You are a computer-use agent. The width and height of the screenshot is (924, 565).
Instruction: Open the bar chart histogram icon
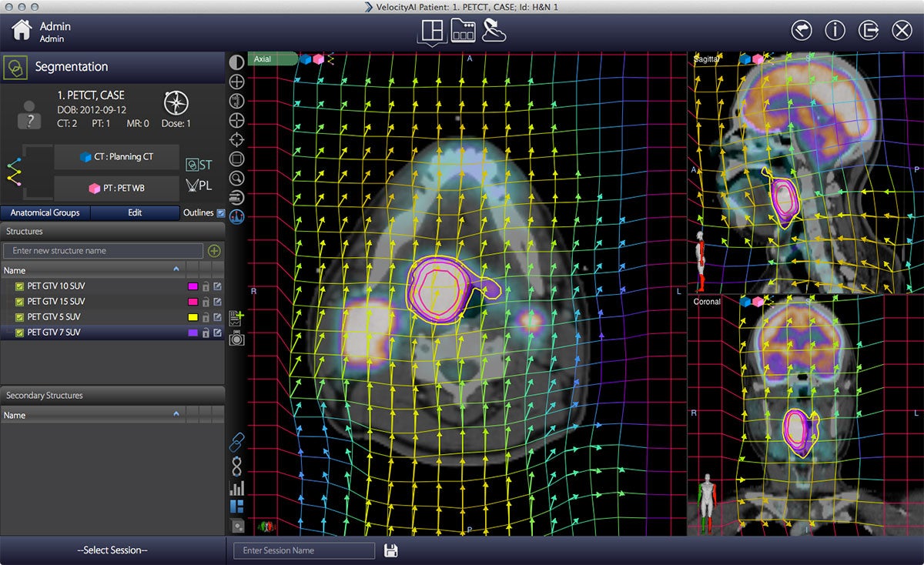(x=237, y=487)
